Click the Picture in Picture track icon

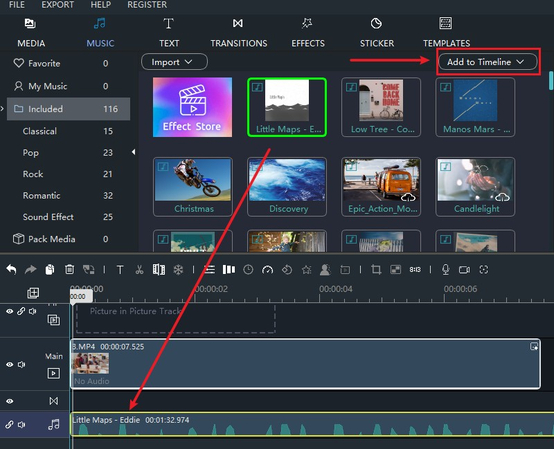point(54,320)
